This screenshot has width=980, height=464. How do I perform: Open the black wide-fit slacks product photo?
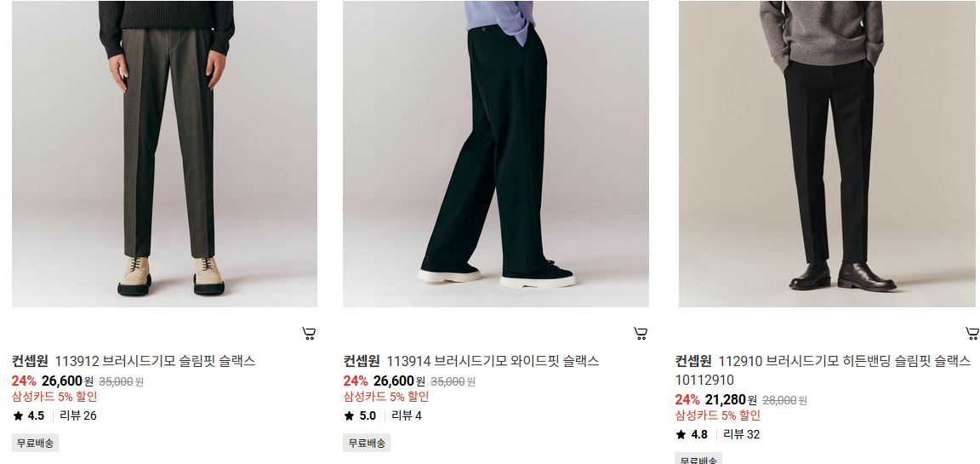click(x=496, y=154)
